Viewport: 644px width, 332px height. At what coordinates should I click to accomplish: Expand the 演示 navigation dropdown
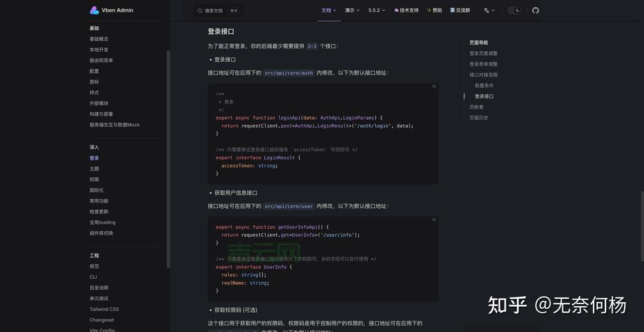tap(352, 10)
